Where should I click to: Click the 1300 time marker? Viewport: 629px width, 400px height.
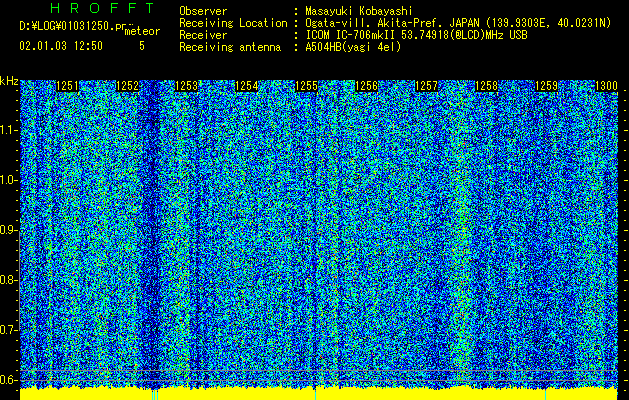coord(606,86)
